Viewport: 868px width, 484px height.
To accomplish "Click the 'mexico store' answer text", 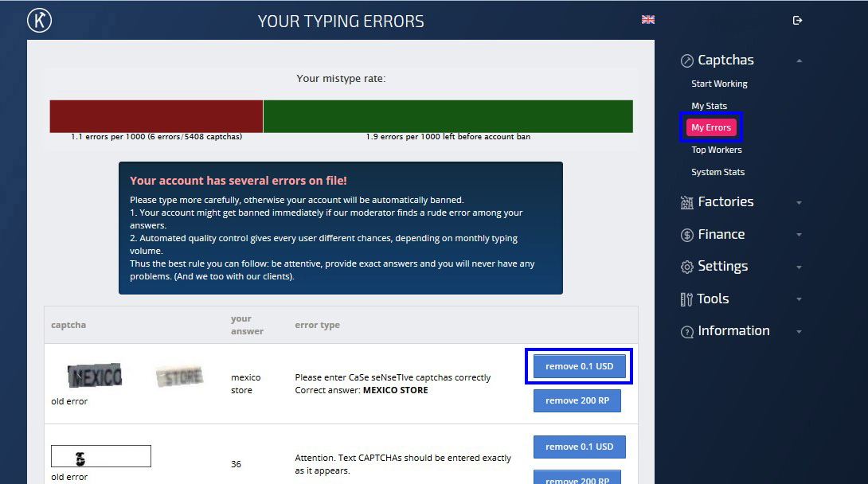I will coord(245,384).
